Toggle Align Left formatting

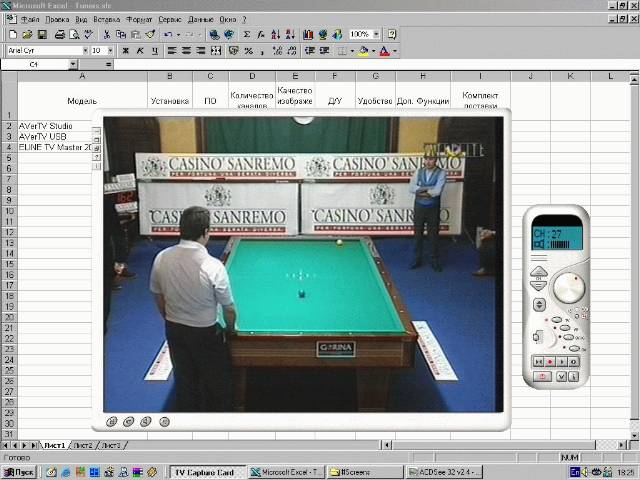pos(172,51)
